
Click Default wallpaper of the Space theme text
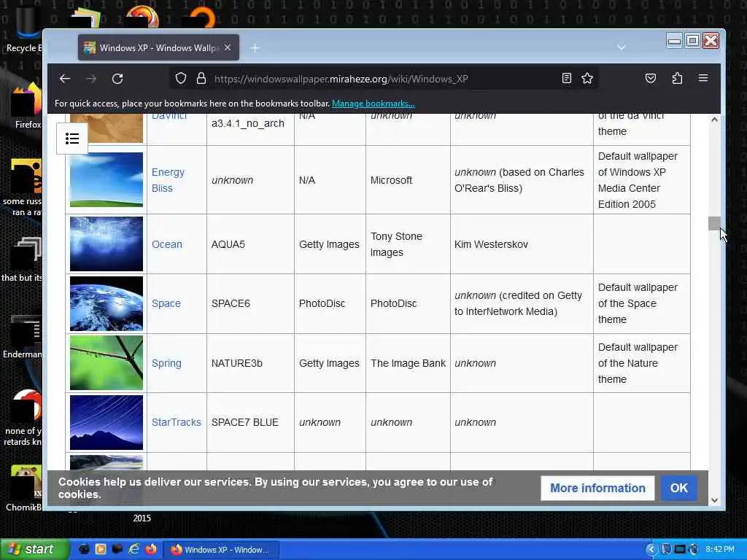pos(638,303)
